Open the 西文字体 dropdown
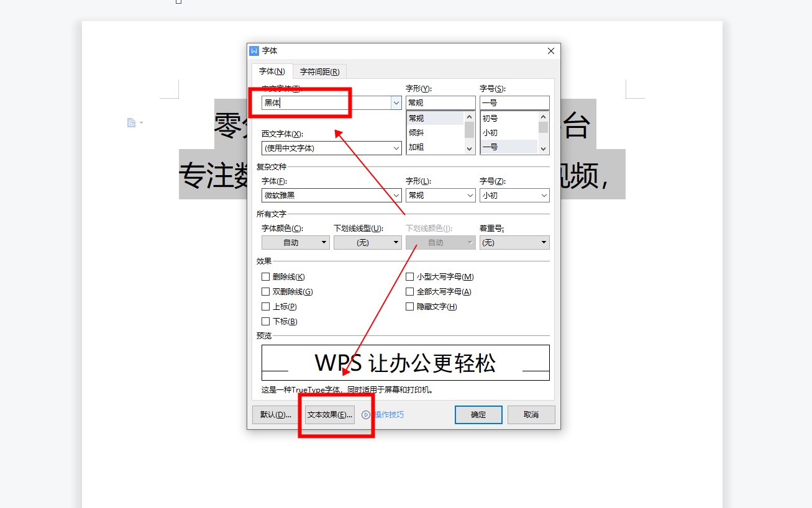812x508 pixels. [396, 148]
